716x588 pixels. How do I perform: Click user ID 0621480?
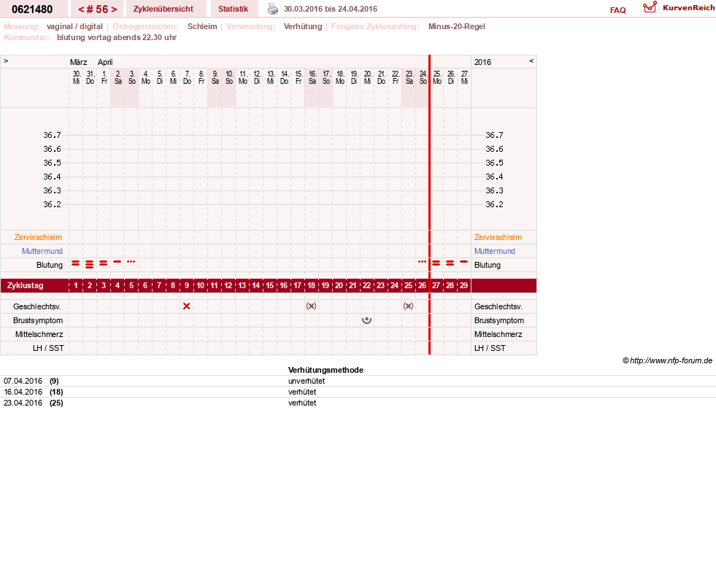click(32, 9)
